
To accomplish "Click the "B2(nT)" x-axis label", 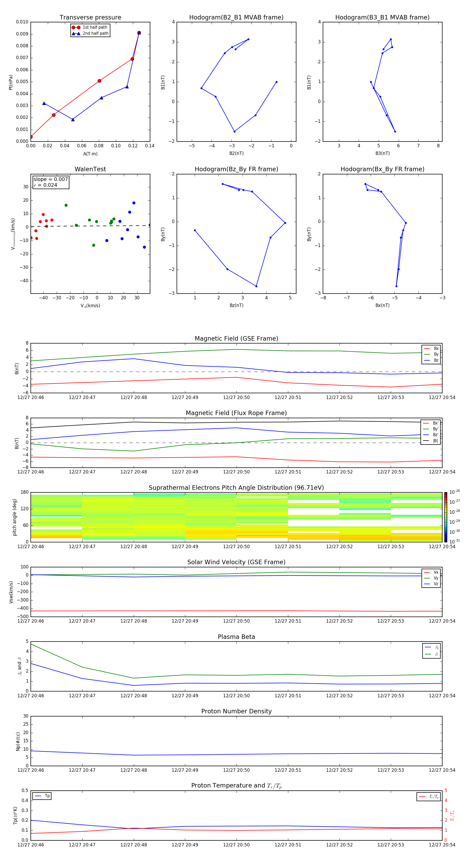I will click(236, 153).
